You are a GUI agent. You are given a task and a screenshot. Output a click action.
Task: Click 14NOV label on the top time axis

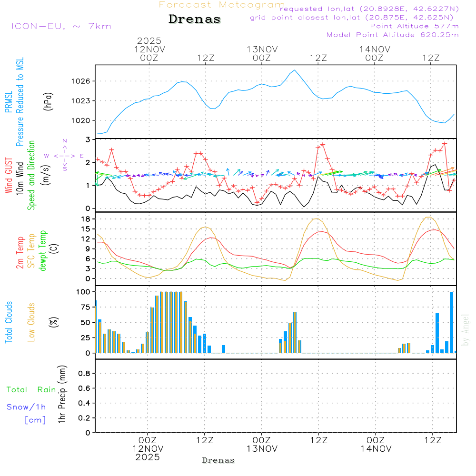click(x=375, y=49)
